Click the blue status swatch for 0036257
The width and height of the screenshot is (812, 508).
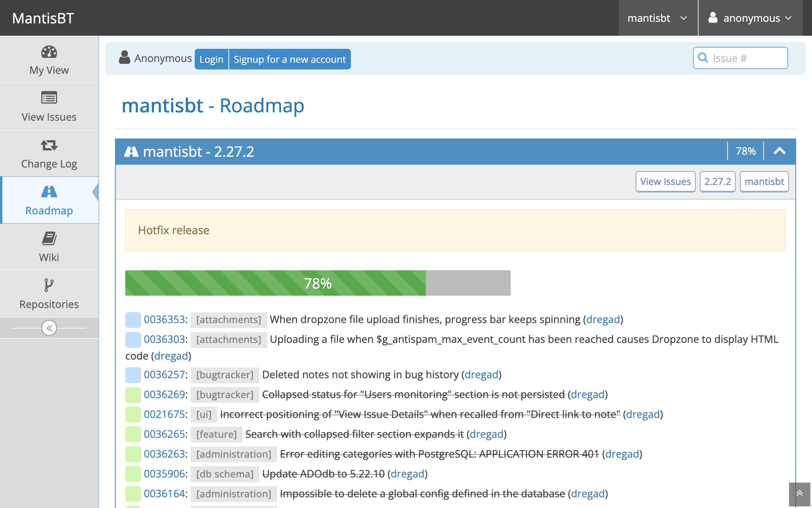click(x=133, y=375)
